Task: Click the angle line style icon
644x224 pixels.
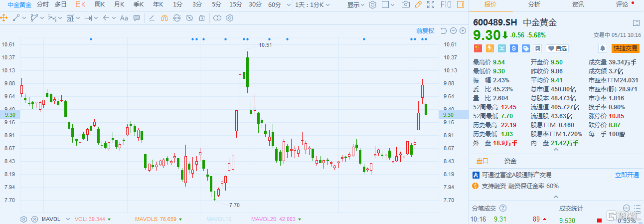Action: coord(152,18)
